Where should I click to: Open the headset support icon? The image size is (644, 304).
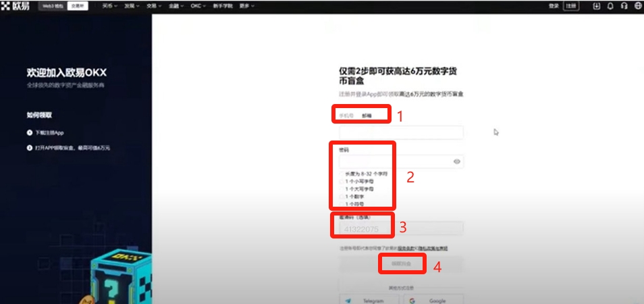click(624, 6)
